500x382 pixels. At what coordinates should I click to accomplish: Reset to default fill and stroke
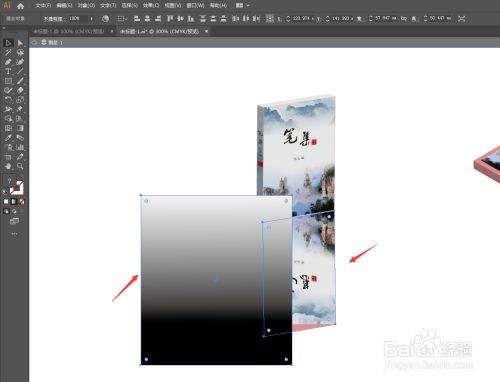click(5, 192)
